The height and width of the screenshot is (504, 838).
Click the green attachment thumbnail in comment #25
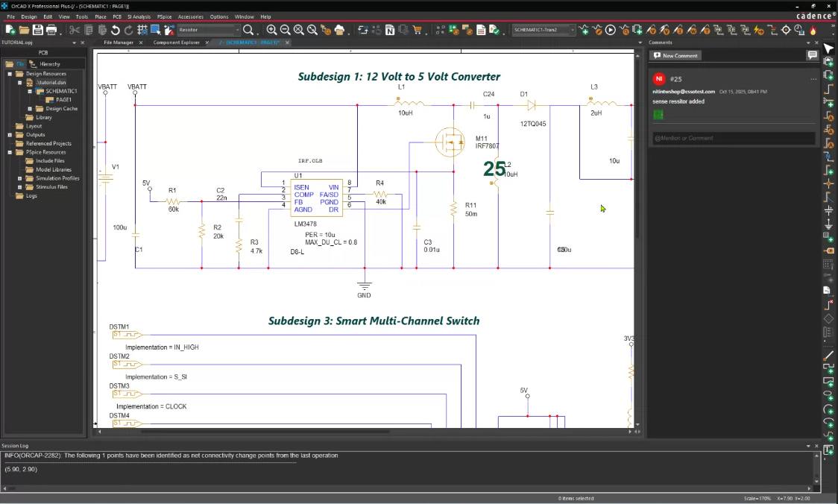(658, 114)
